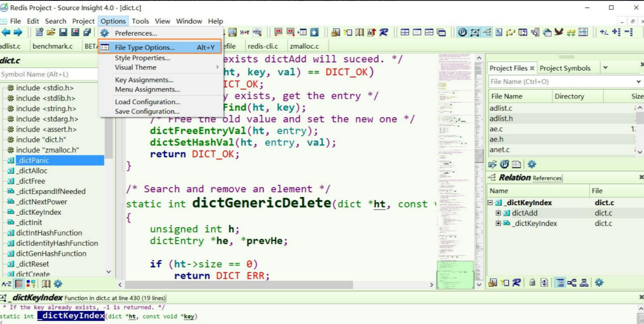
Task: Select anet.c in project file list
Action: point(500,150)
